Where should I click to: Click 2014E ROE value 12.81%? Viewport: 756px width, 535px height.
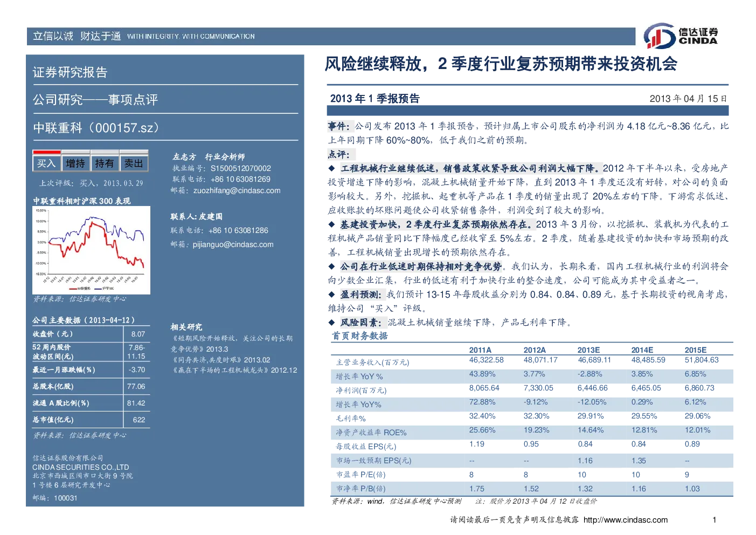click(644, 430)
